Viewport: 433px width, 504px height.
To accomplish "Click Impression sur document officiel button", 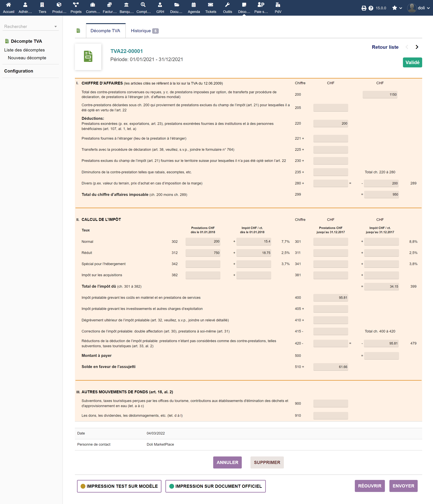I will [x=215, y=486].
